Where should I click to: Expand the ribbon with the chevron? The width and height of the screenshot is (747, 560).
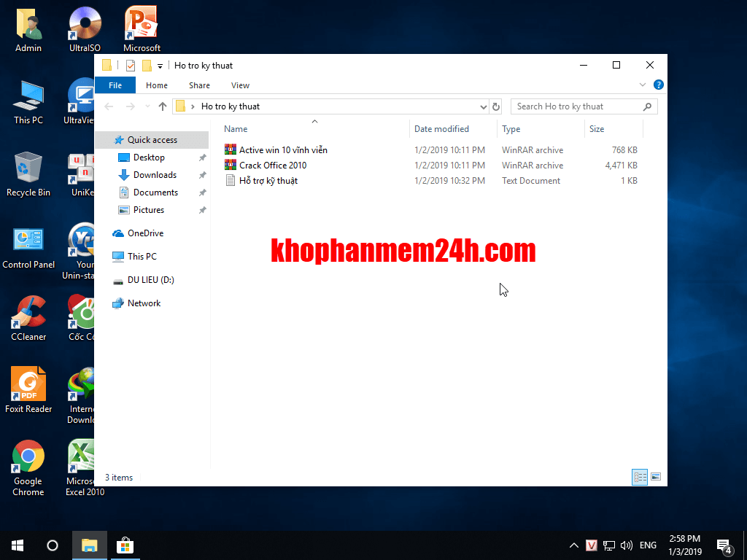pos(643,85)
